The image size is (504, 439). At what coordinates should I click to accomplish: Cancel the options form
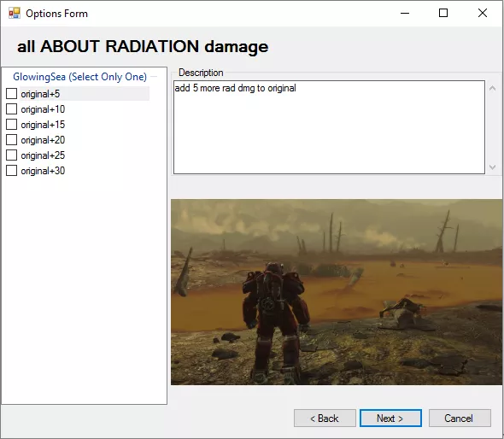coord(460,419)
